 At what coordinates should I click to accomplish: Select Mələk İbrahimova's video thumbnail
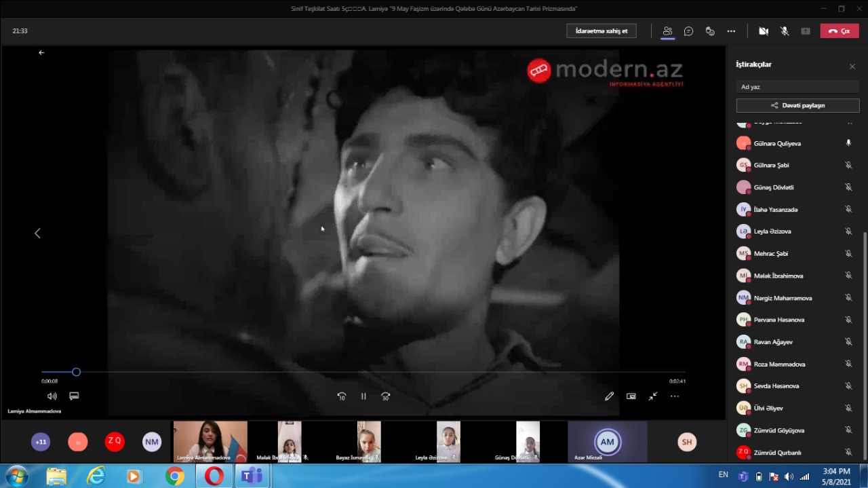[x=290, y=442]
